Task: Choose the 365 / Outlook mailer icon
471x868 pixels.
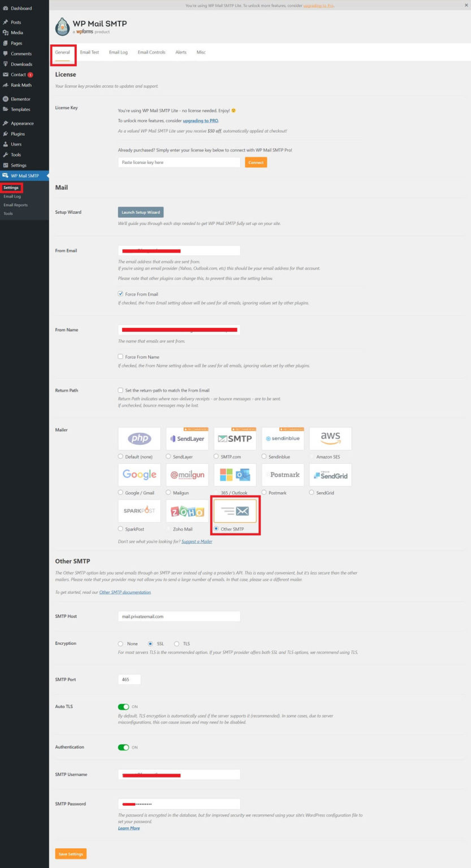Action: (x=235, y=474)
